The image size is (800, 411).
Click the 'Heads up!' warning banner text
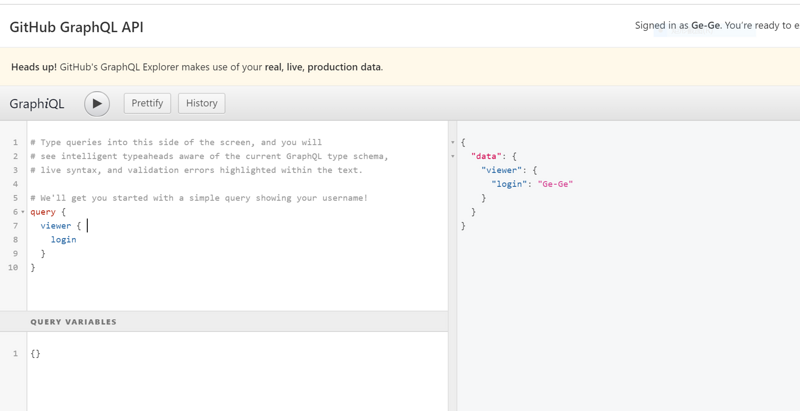pos(197,67)
